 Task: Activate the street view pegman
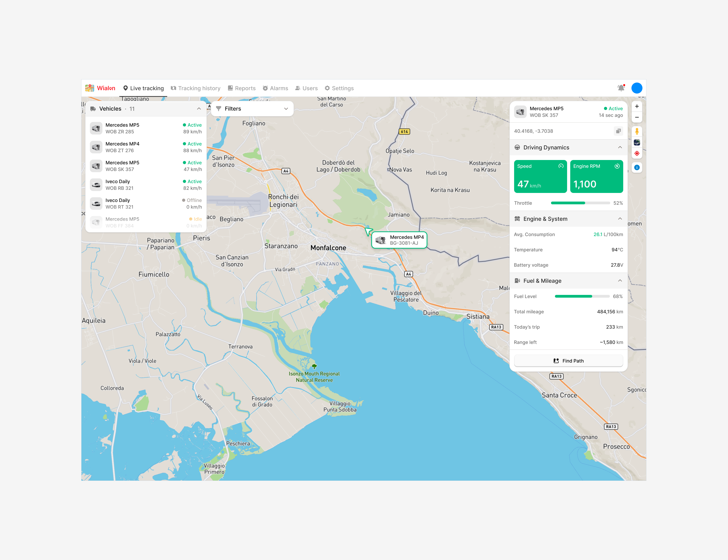click(637, 131)
